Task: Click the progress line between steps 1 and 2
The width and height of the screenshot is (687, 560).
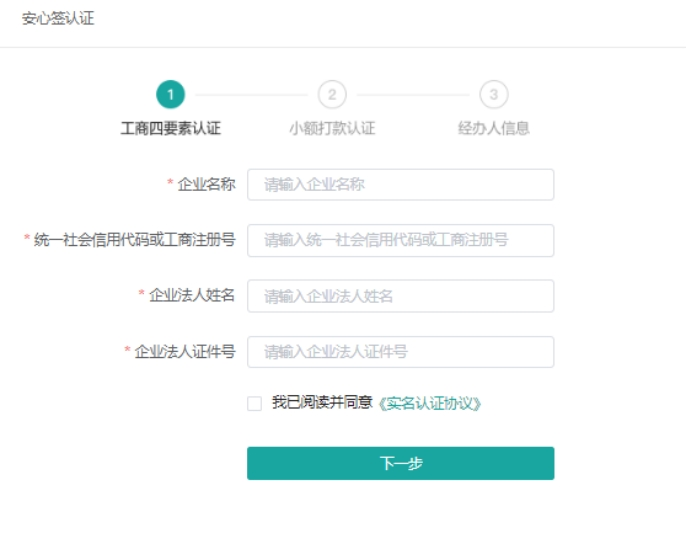Action: pos(251,95)
